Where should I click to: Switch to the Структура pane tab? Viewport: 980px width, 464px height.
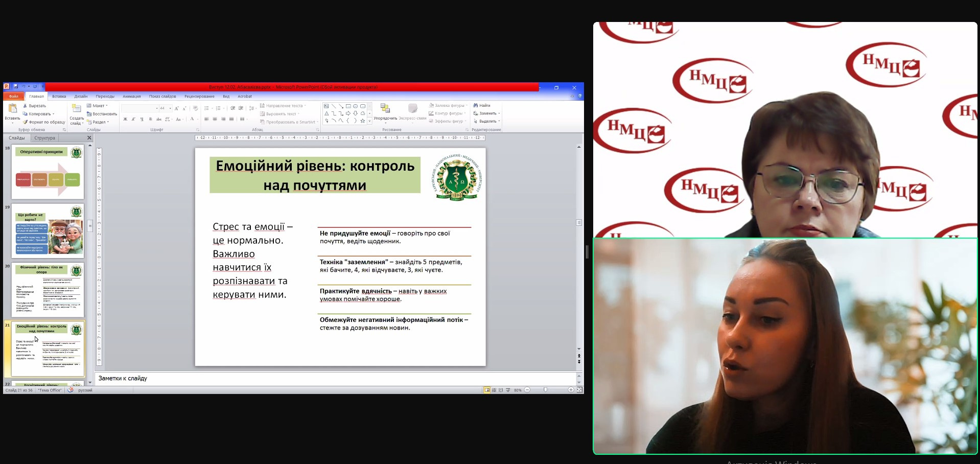(x=44, y=138)
